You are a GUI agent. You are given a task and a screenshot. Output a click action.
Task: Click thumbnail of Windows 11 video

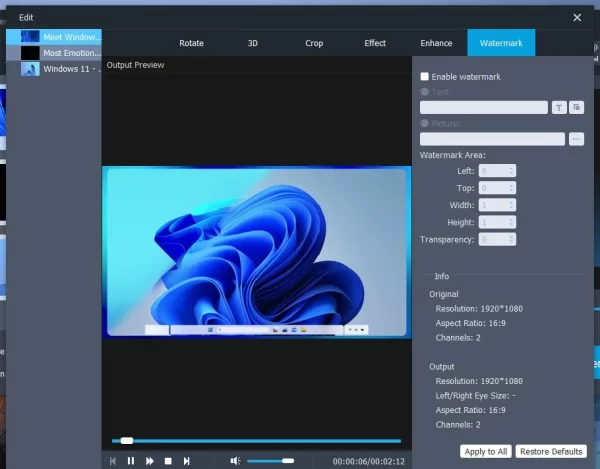(x=30, y=69)
